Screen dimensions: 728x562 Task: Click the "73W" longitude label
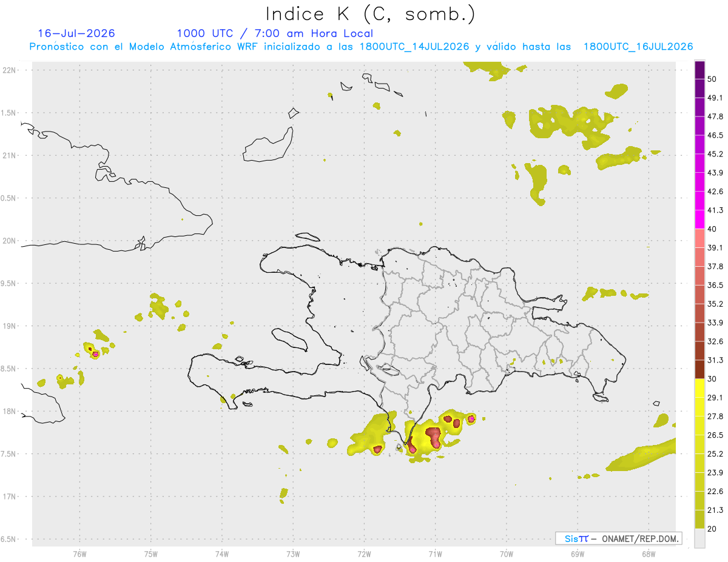(293, 554)
